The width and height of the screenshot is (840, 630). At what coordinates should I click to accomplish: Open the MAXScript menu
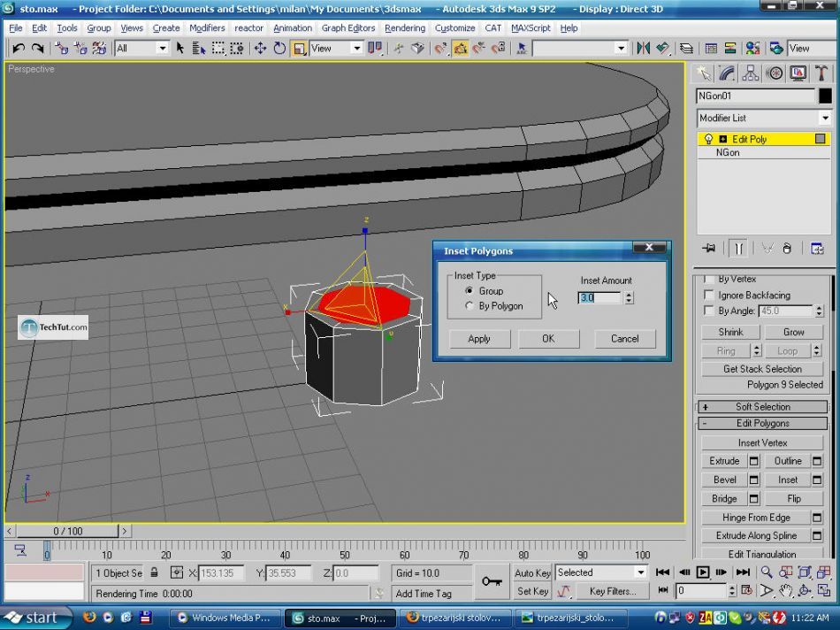coord(531,28)
